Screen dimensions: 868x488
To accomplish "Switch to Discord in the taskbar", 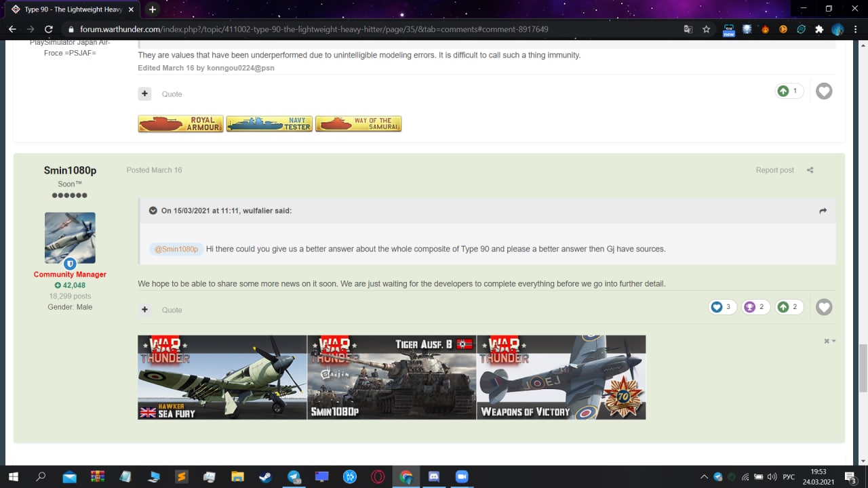I will tap(434, 476).
